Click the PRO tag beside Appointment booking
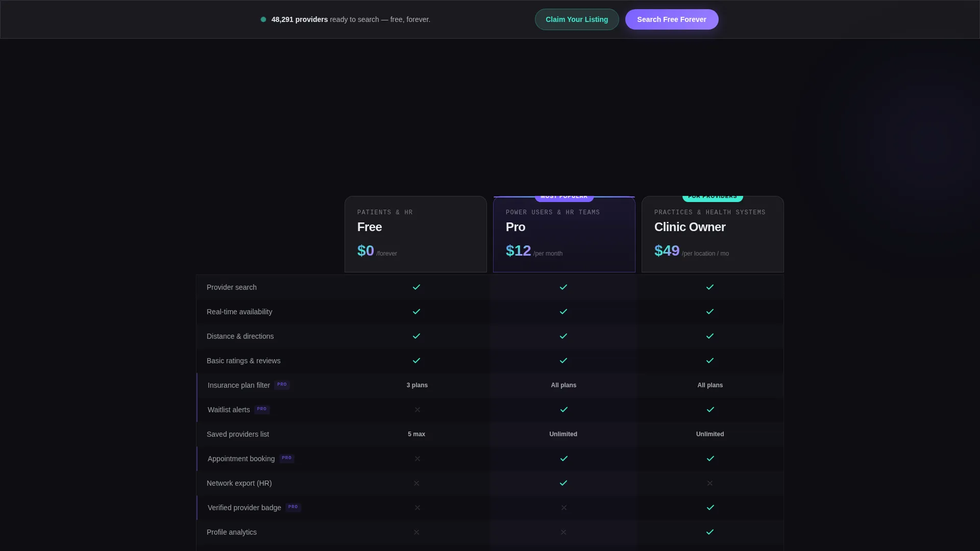The width and height of the screenshot is (980, 551). [x=287, y=458]
